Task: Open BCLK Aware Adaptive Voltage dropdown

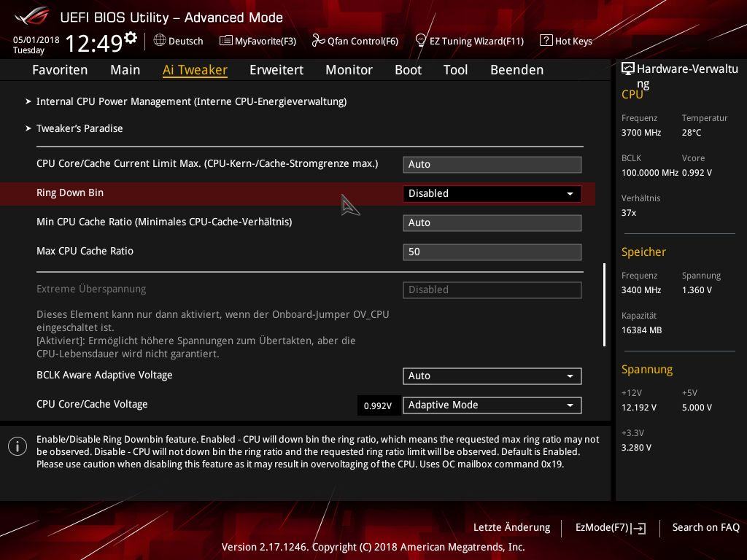Action: (492, 376)
